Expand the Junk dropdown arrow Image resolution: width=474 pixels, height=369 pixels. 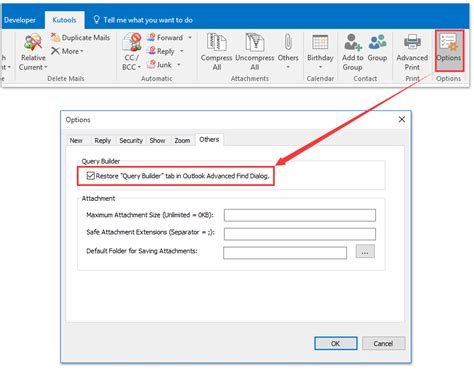[179, 64]
